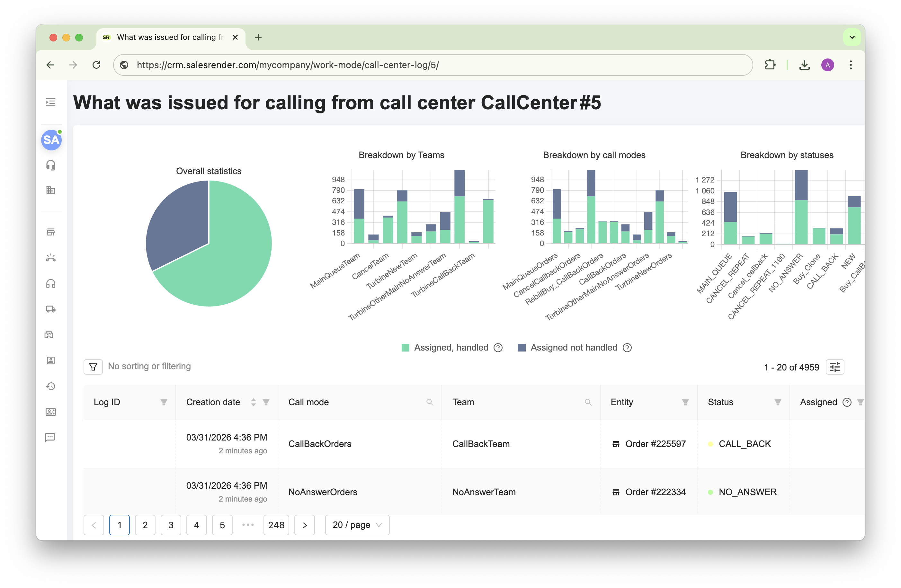Open the delivery truck sidebar icon
This screenshot has width=901, height=588.
51,309
